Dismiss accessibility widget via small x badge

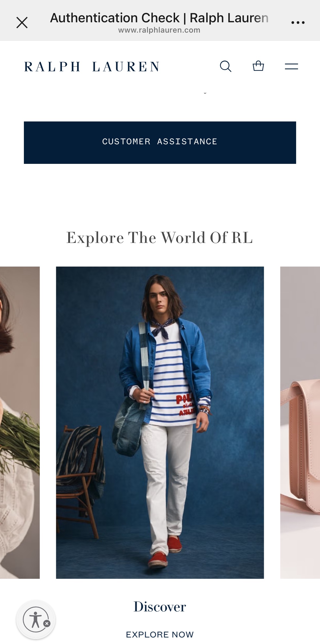point(47,624)
